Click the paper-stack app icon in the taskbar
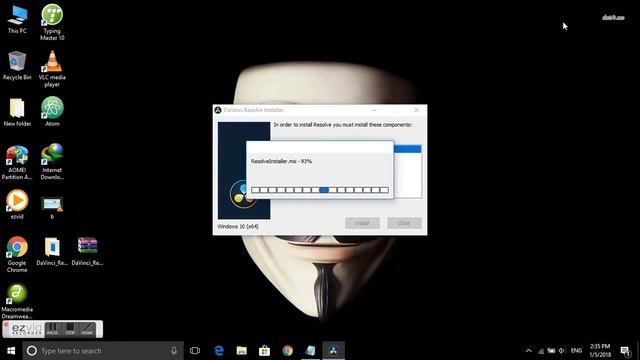 pos(310,351)
